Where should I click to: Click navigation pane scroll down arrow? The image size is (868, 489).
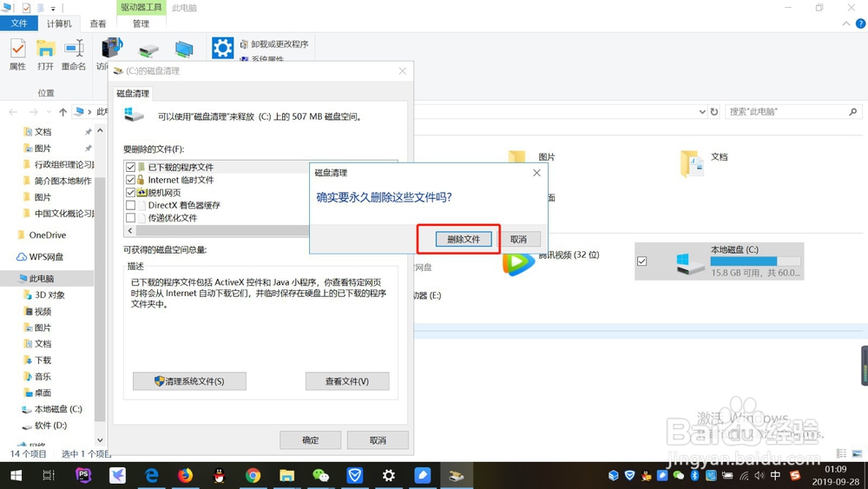pos(100,440)
